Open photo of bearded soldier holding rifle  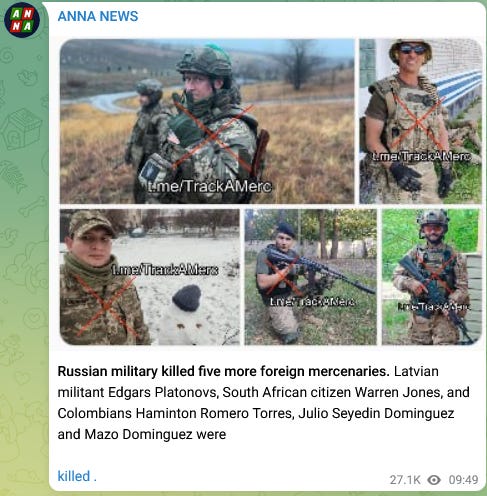(432, 277)
